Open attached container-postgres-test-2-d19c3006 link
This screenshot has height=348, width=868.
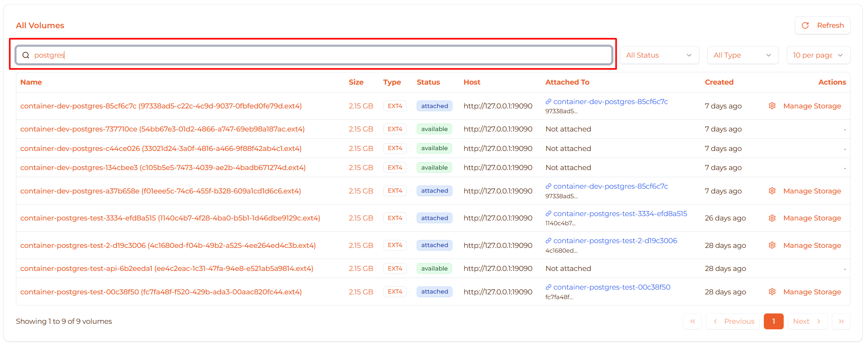point(615,241)
